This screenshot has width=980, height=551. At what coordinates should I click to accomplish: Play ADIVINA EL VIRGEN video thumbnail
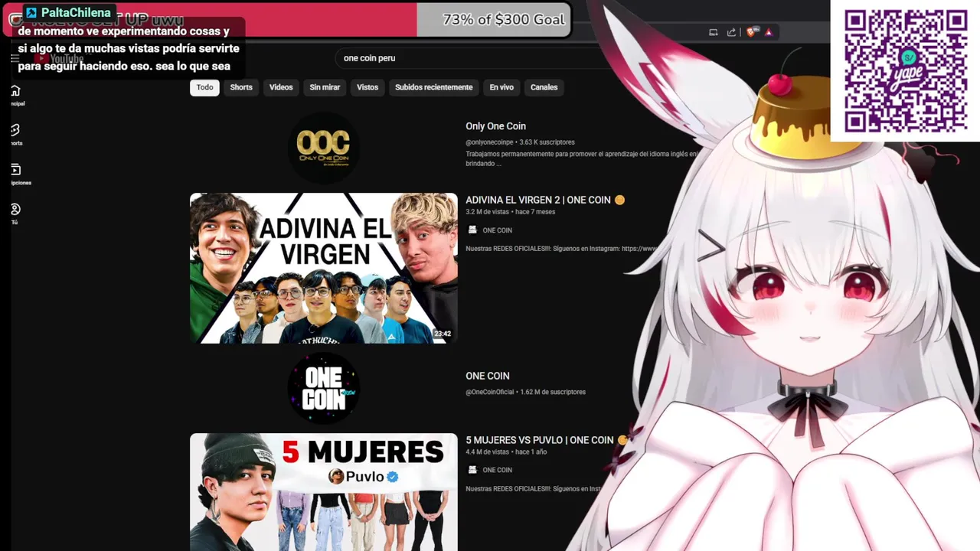pos(323,268)
